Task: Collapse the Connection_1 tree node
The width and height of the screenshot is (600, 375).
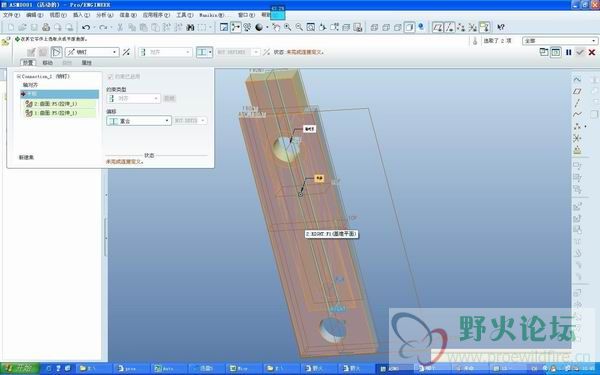Action: click(18, 77)
